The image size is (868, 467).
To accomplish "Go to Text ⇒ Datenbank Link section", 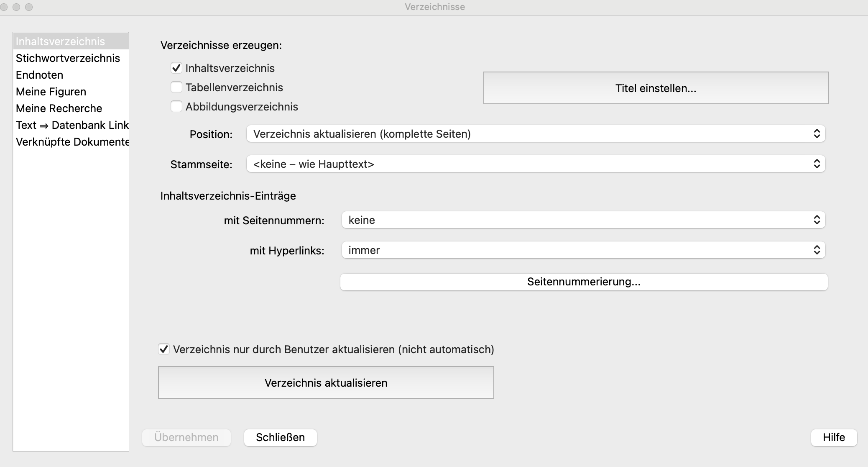I will [72, 125].
